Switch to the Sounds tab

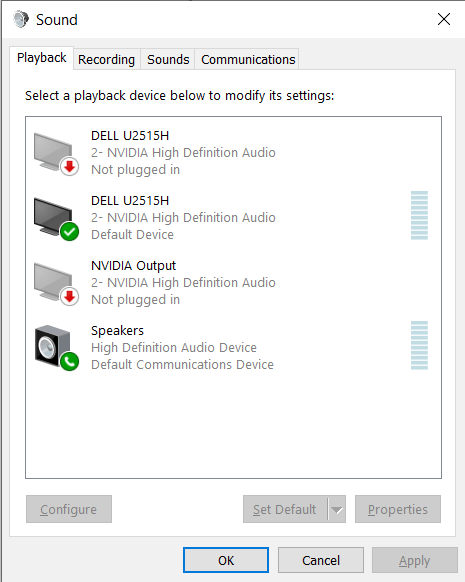[168, 59]
